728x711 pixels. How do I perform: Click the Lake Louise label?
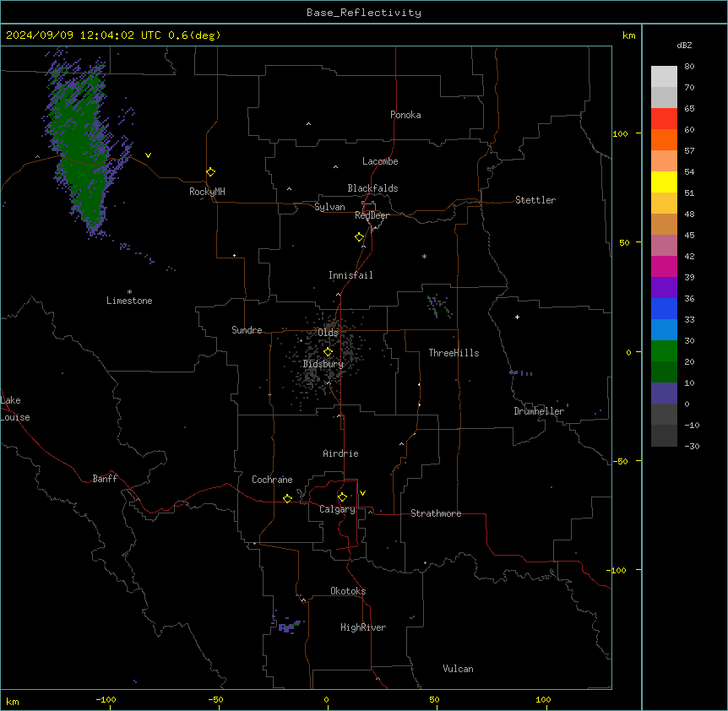tap(15, 409)
